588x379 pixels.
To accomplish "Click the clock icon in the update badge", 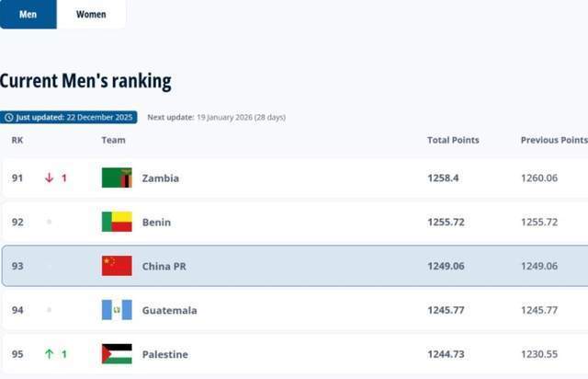I will 8,118.
